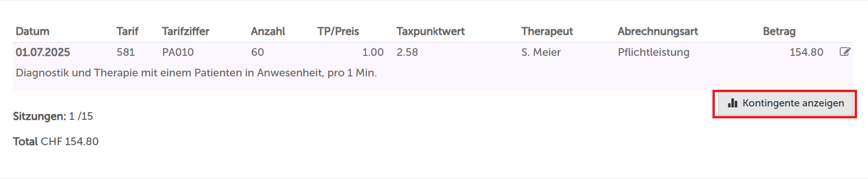Click tariff code PA010
Viewport: 868px width, 179px height.
[x=178, y=52]
